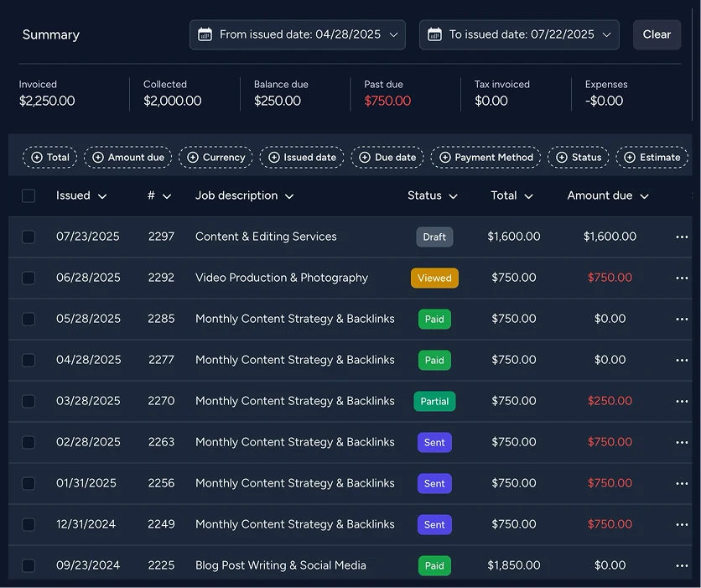Open Status column header dropdown
The height and width of the screenshot is (588, 701).
point(433,195)
